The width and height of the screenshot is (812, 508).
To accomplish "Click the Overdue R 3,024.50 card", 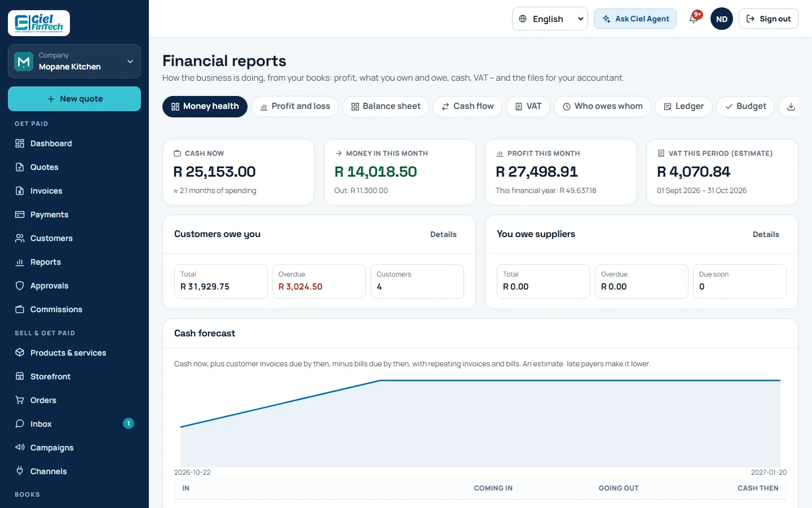I will pyautogui.click(x=319, y=281).
